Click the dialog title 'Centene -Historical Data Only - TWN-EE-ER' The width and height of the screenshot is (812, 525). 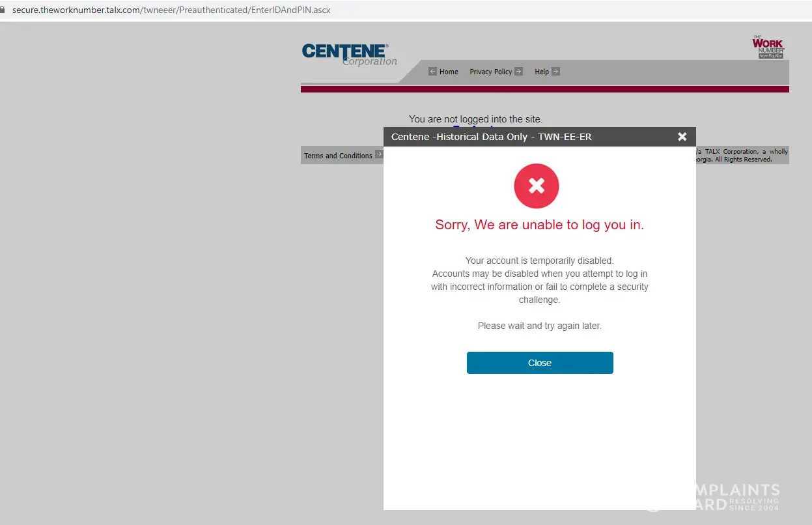click(492, 137)
